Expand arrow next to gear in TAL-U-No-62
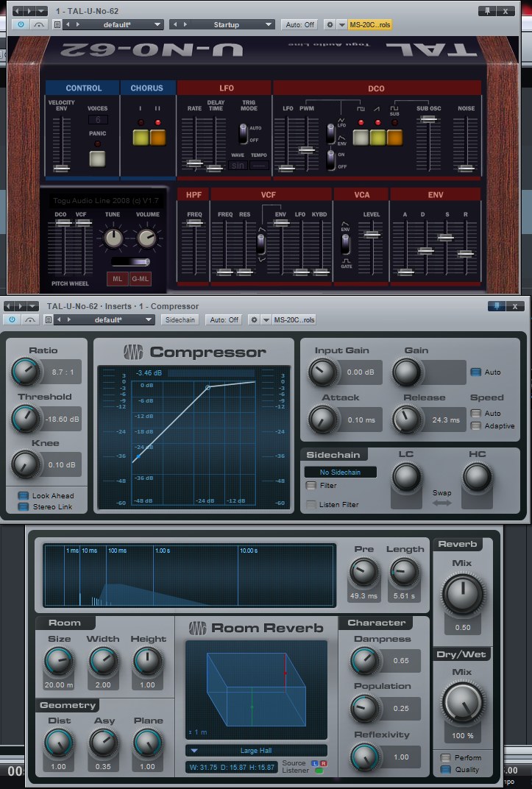532x789 pixels. (x=342, y=24)
